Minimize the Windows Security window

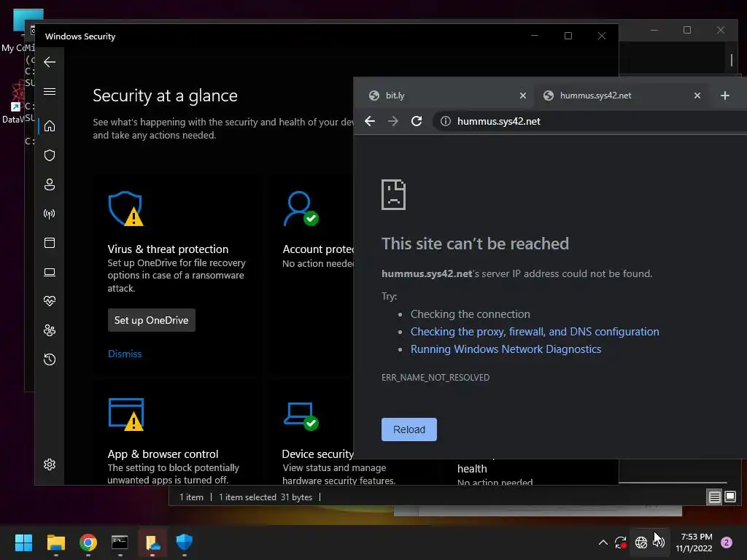click(x=535, y=36)
